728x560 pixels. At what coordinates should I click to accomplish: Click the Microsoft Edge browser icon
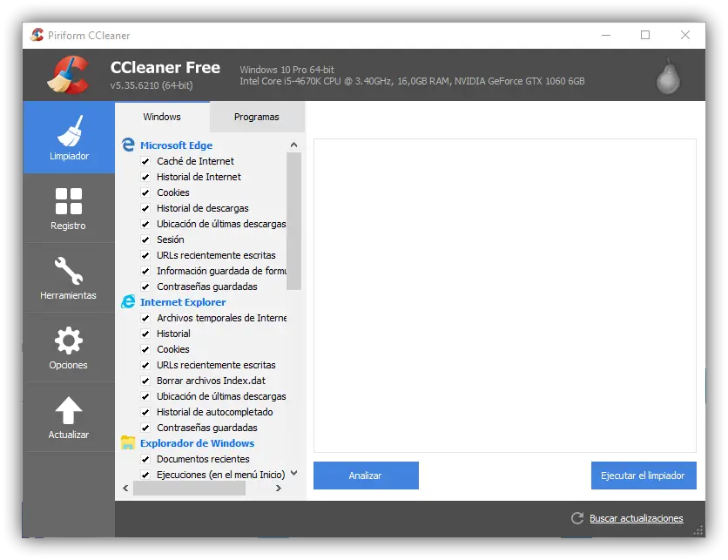pyautogui.click(x=128, y=145)
